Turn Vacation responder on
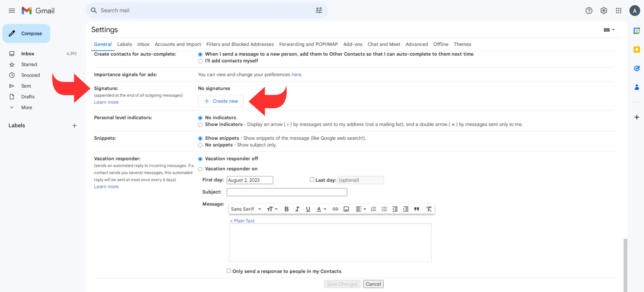Screen dimensions: 644x292 click(x=200, y=169)
